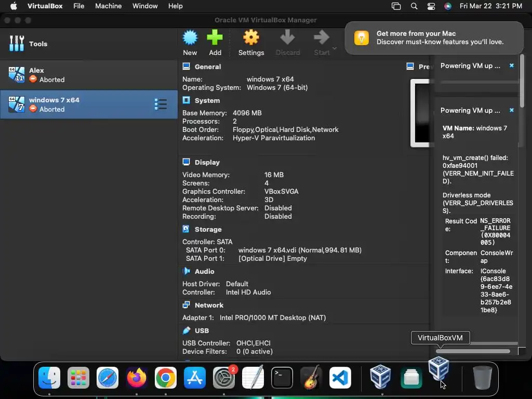
Task: Open the Window menu
Action: [x=145, y=6]
